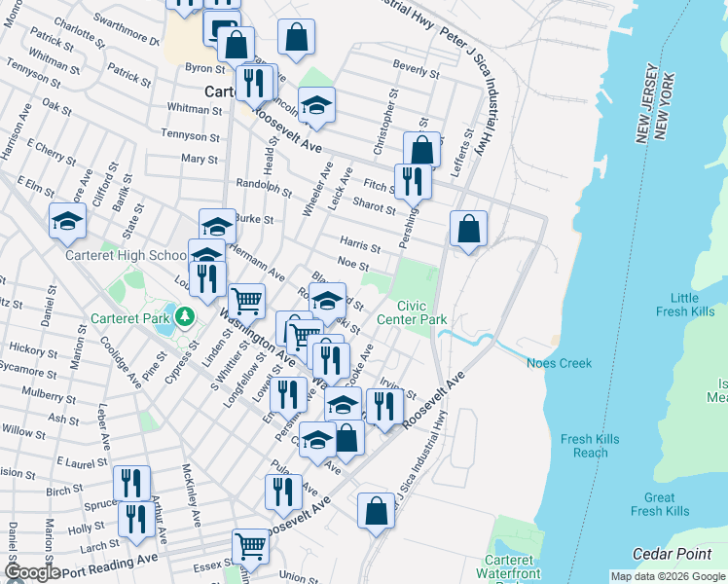
Task: Click the shopping bag marker above Byron St
Action: (x=237, y=47)
